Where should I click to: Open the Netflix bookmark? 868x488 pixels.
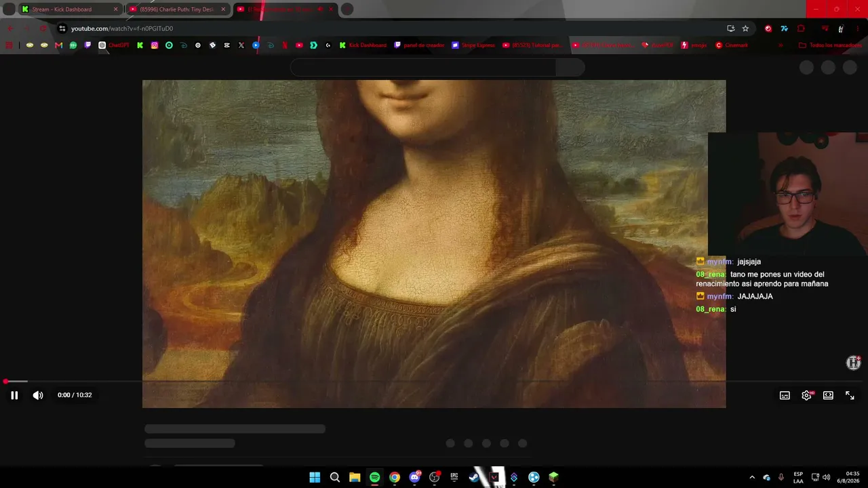click(x=285, y=45)
